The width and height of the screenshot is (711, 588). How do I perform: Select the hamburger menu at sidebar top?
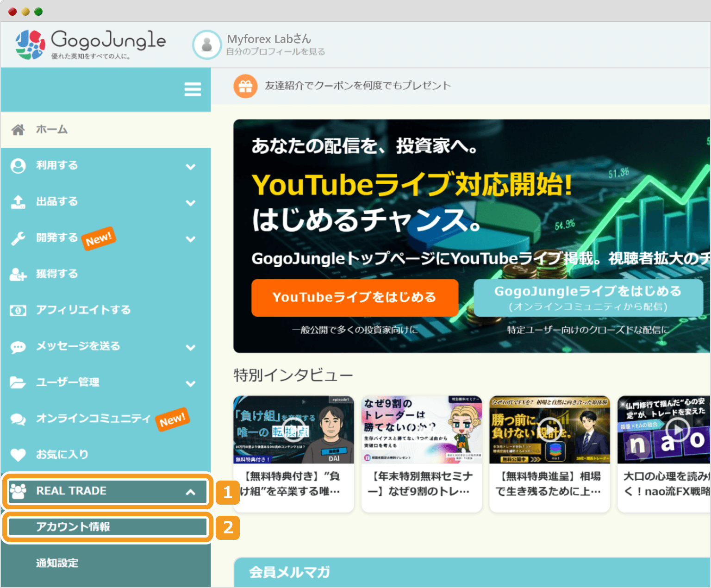click(193, 89)
